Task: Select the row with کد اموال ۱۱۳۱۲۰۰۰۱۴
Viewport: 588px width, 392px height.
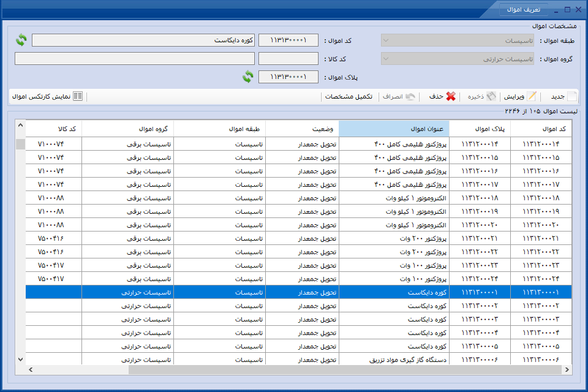Action: (298, 144)
